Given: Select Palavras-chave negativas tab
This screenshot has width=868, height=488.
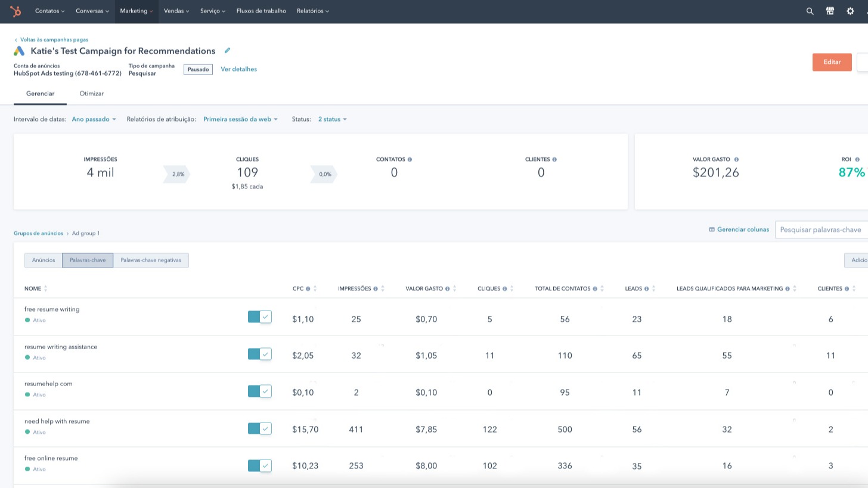Looking at the screenshot, I should click(151, 260).
